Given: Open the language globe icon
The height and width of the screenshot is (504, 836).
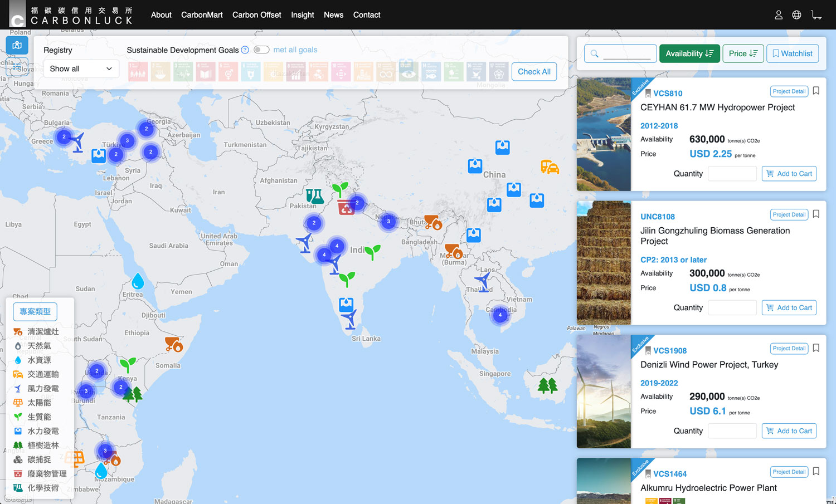Looking at the screenshot, I should click(796, 15).
